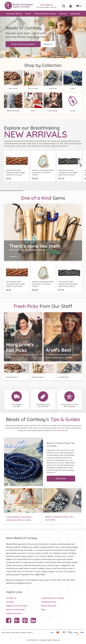Open the Metal Beads & Charms menu
86x644 pixels.
point(45,14)
